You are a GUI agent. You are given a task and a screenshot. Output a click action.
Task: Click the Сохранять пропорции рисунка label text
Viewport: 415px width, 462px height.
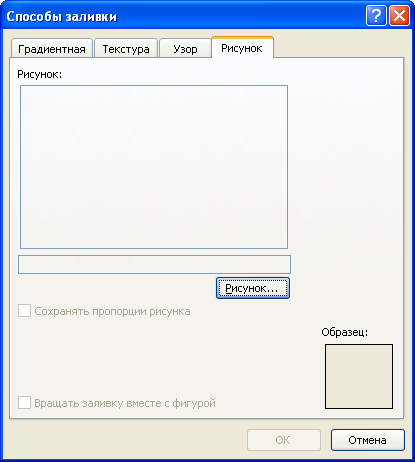pyautogui.click(x=112, y=311)
